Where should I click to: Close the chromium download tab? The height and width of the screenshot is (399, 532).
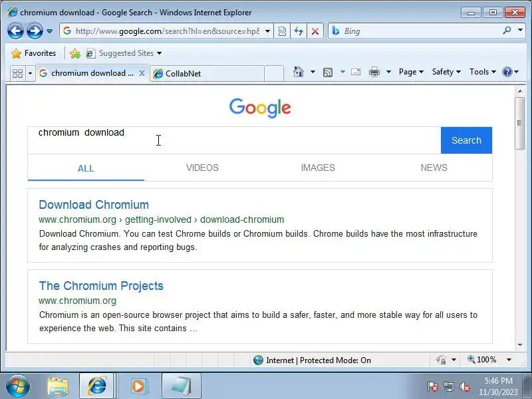click(142, 73)
